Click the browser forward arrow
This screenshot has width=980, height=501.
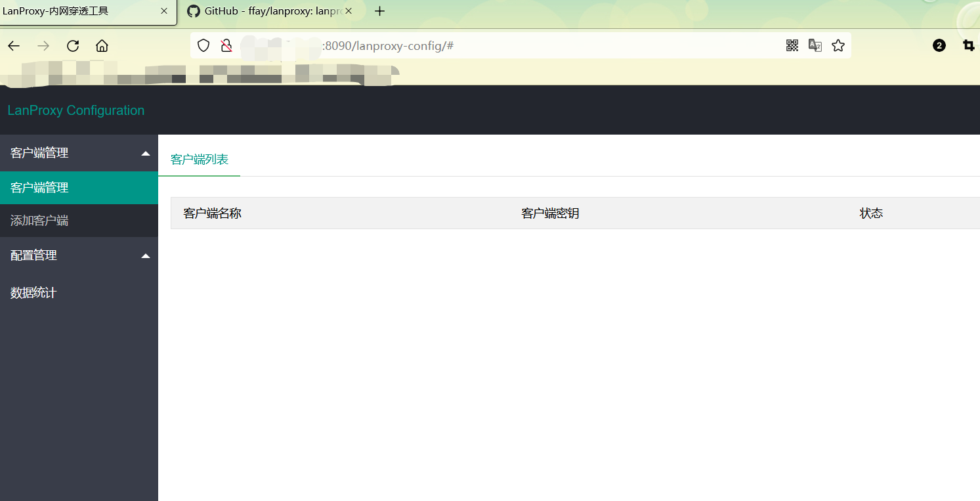click(43, 45)
